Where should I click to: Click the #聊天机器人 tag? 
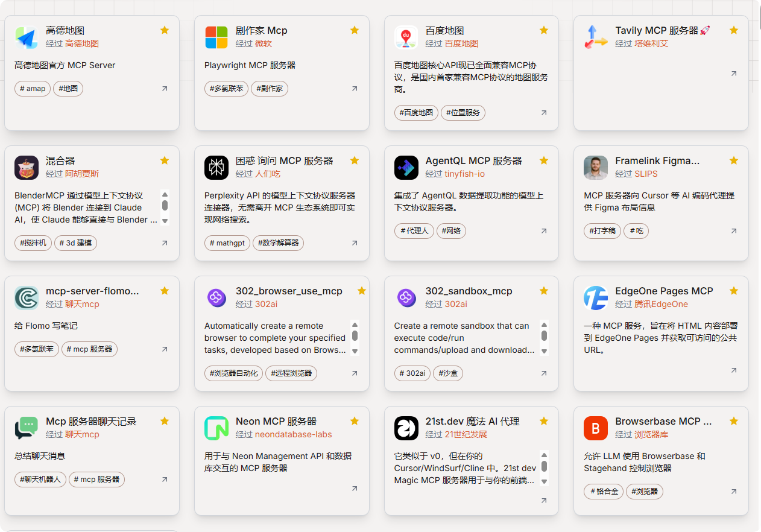click(40, 480)
